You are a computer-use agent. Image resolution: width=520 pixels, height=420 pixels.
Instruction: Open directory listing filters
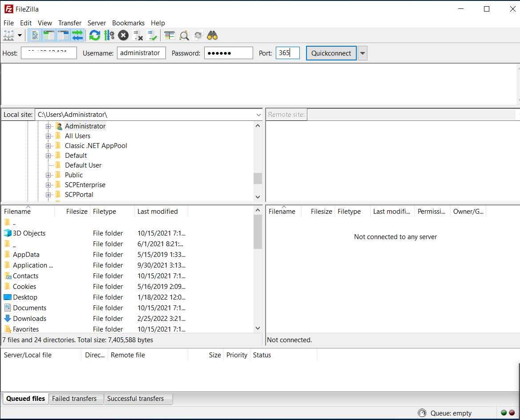[x=169, y=35]
